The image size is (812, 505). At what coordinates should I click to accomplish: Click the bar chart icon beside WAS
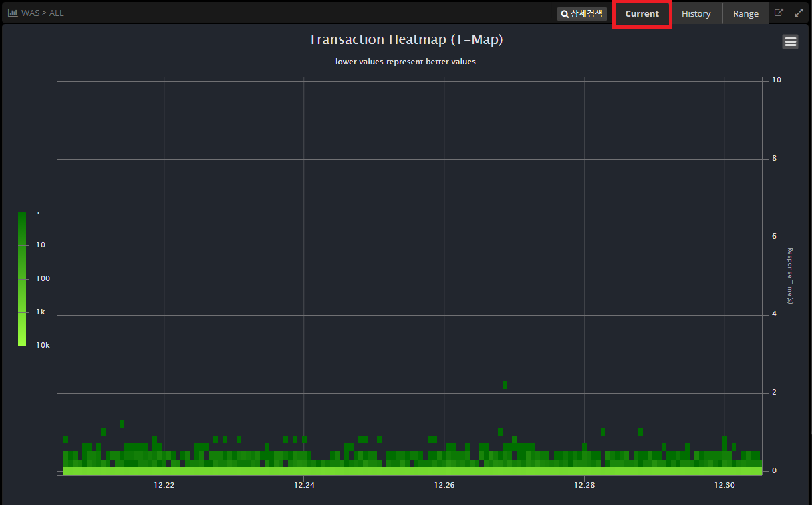(13, 13)
